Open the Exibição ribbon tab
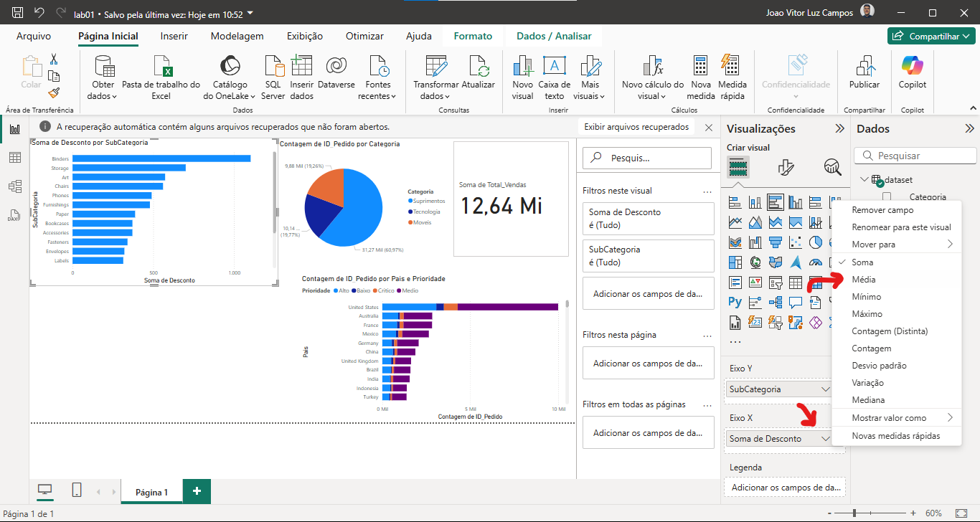 (305, 36)
